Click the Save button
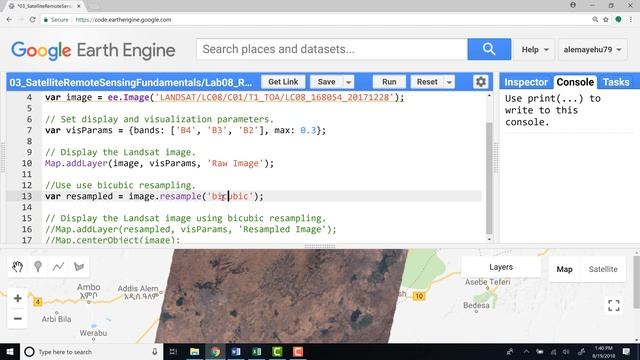This screenshot has width=640, height=360. point(327,82)
